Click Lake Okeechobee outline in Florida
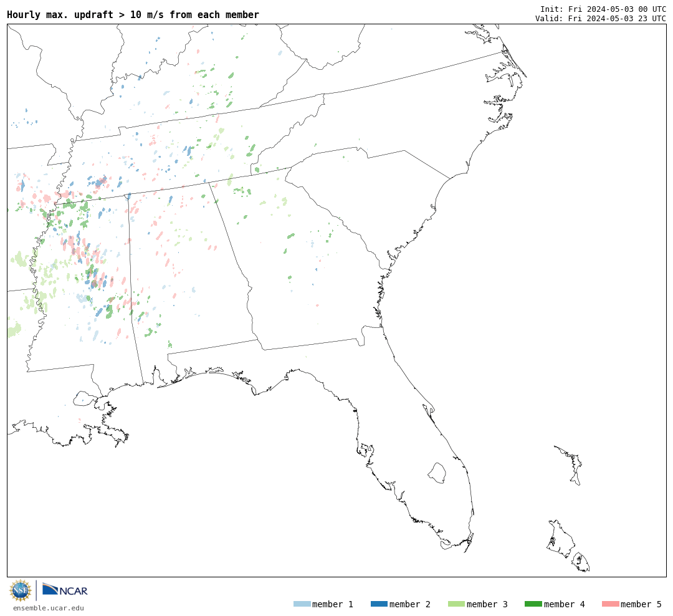 point(437,473)
